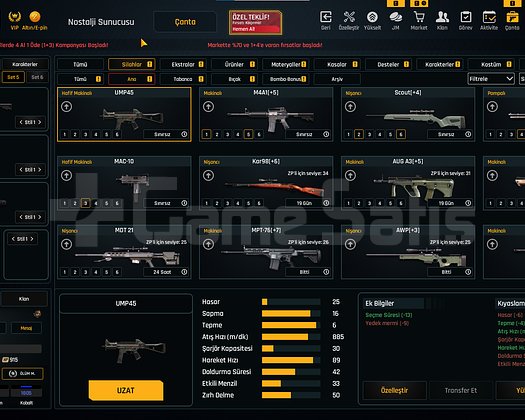Click the Transfer Et button
This screenshot has width=525, height=420.
pos(461,390)
